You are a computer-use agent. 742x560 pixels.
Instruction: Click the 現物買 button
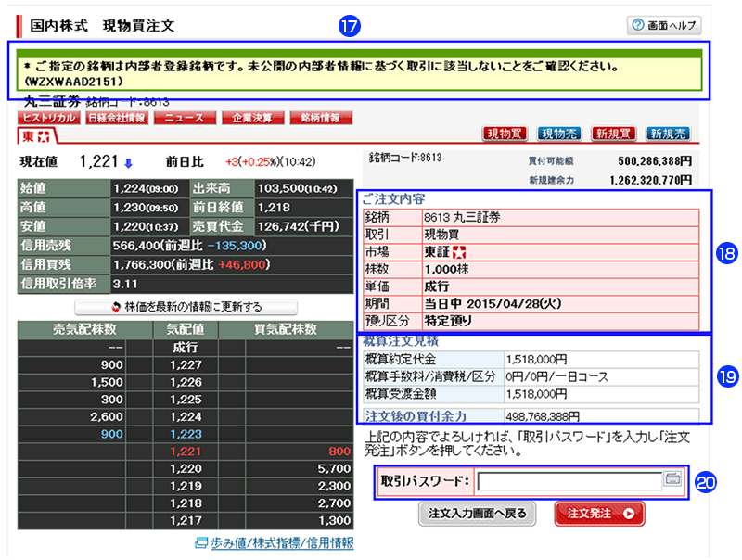(x=505, y=134)
